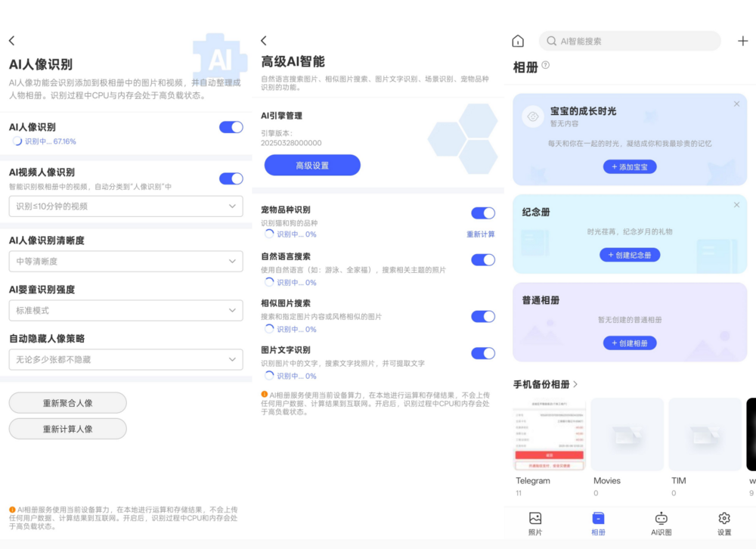Open 设置 tab in bottom bar

pos(723,523)
